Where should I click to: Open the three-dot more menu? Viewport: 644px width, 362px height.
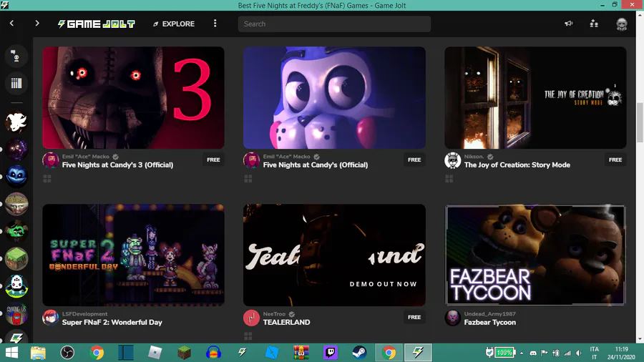(x=215, y=24)
